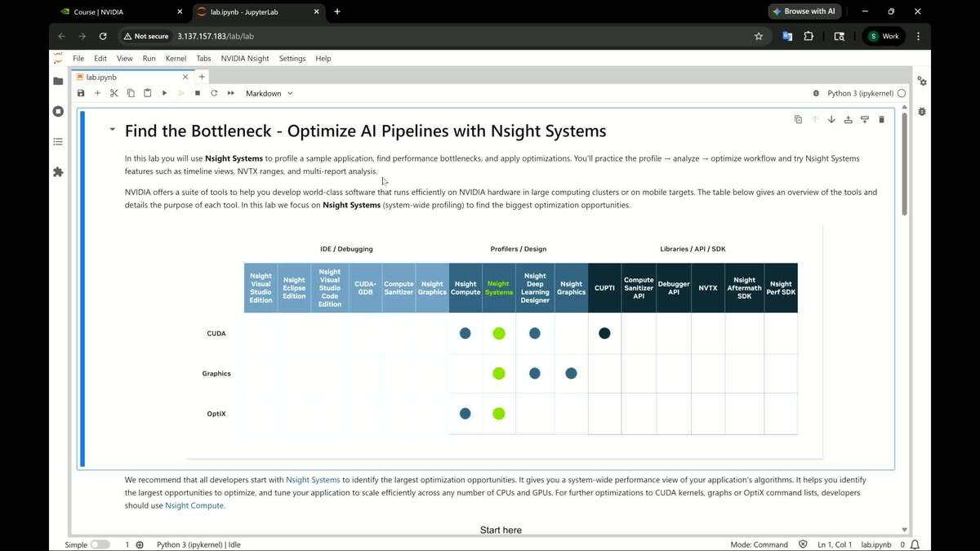Image resolution: width=980 pixels, height=551 pixels.
Task: Open the Chrome three-dot menu
Action: click(919, 36)
